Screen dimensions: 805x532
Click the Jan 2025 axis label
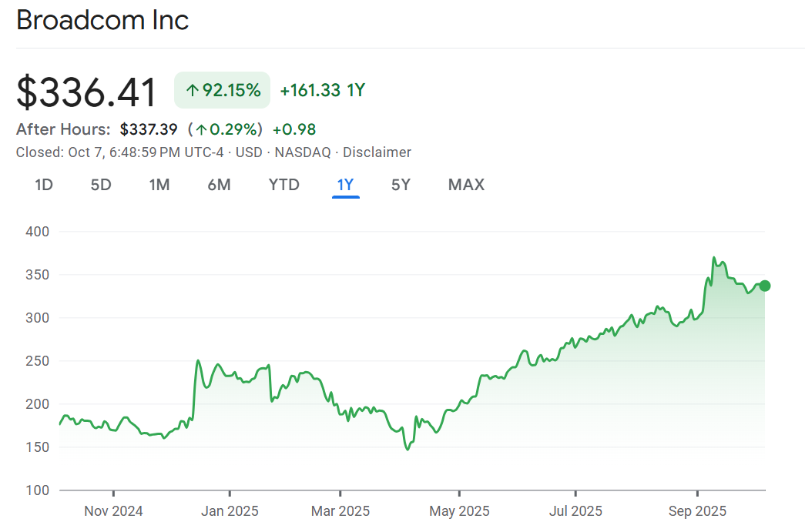(x=230, y=510)
